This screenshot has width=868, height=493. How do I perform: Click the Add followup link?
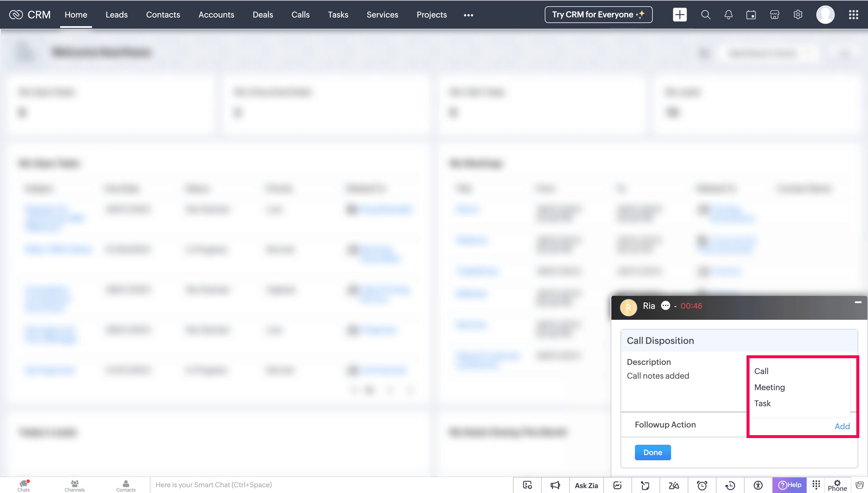pos(842,426)
